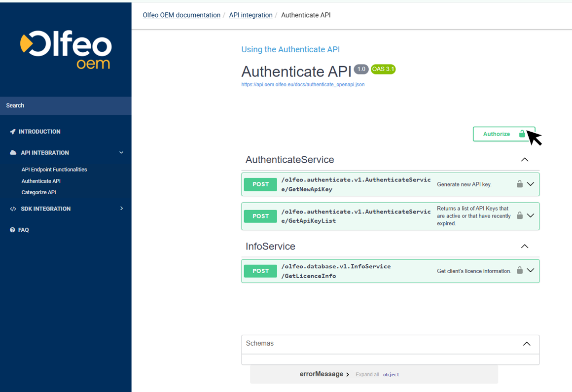Click the OAS 3.1 badge
The width and height of the screenshot is (572, 392).
click(x=383, y=69)
